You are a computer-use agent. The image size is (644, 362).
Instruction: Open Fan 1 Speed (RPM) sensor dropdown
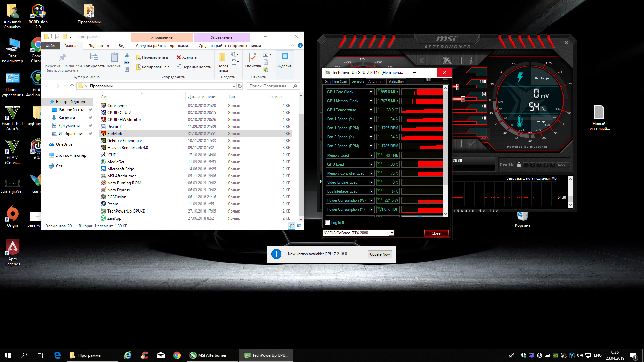coord(371,128)
